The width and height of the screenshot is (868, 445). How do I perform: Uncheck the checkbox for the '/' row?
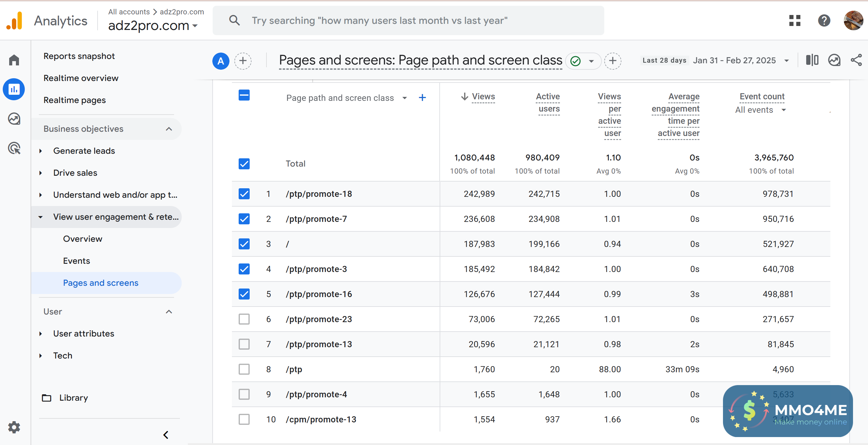(244, 244)
